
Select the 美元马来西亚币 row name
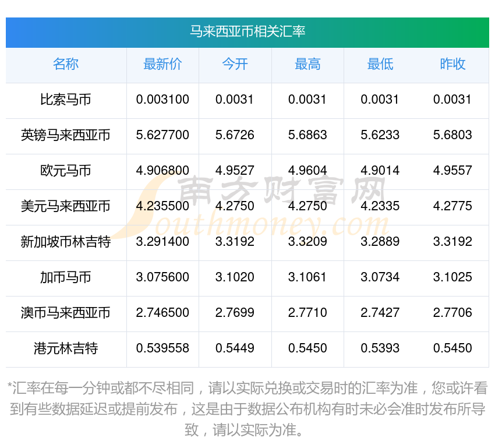[66, 206]
